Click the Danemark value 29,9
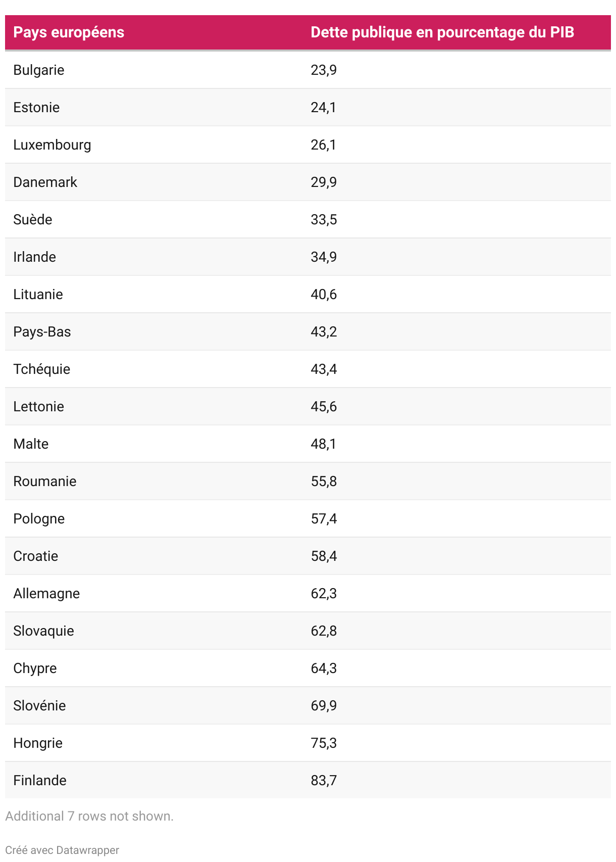 pos(324,182)
